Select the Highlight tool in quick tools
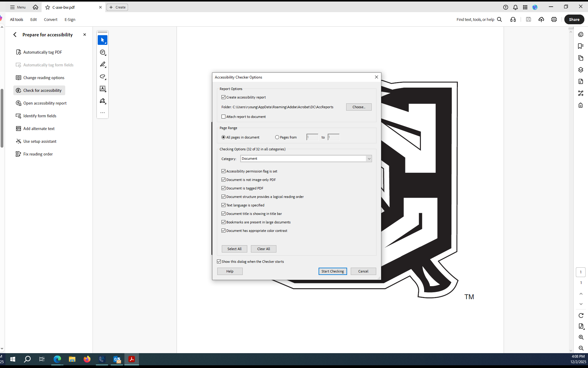 pos(103,64)
